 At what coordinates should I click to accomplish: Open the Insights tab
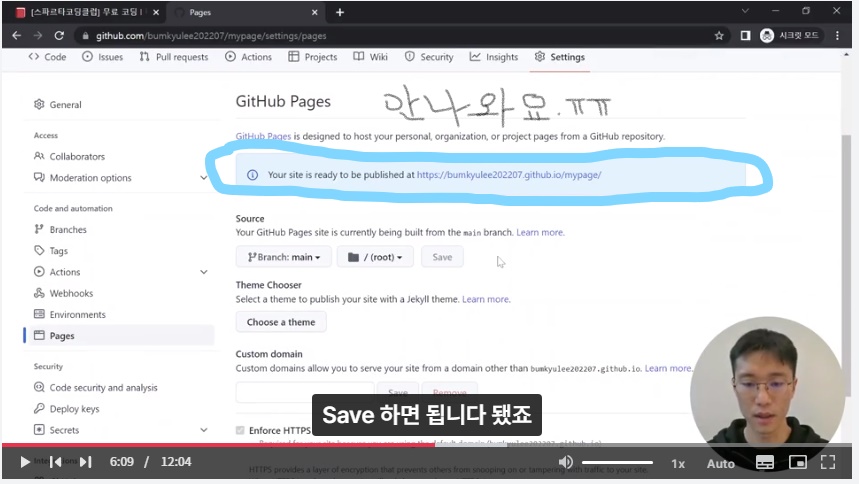pyautogui.click(x=494, y=57)
